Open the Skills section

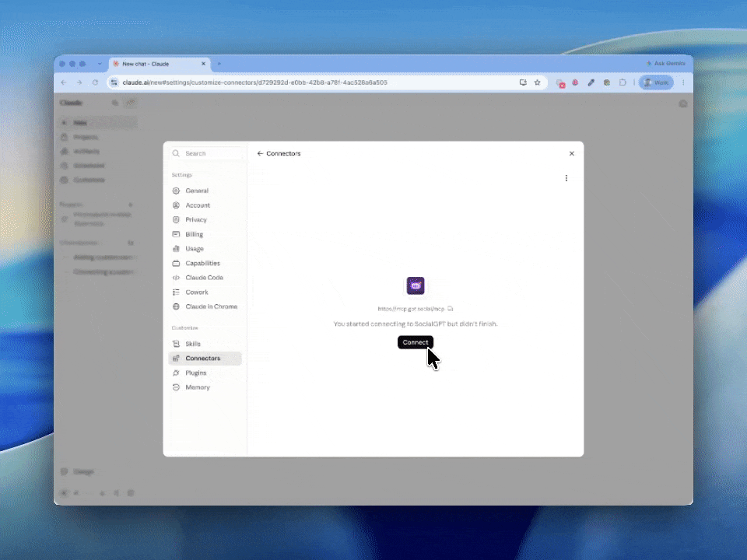(x=205, y=344)
